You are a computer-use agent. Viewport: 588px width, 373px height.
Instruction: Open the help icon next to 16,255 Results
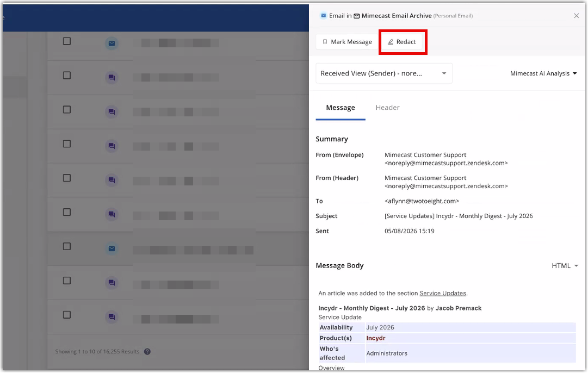coord(147,352)
